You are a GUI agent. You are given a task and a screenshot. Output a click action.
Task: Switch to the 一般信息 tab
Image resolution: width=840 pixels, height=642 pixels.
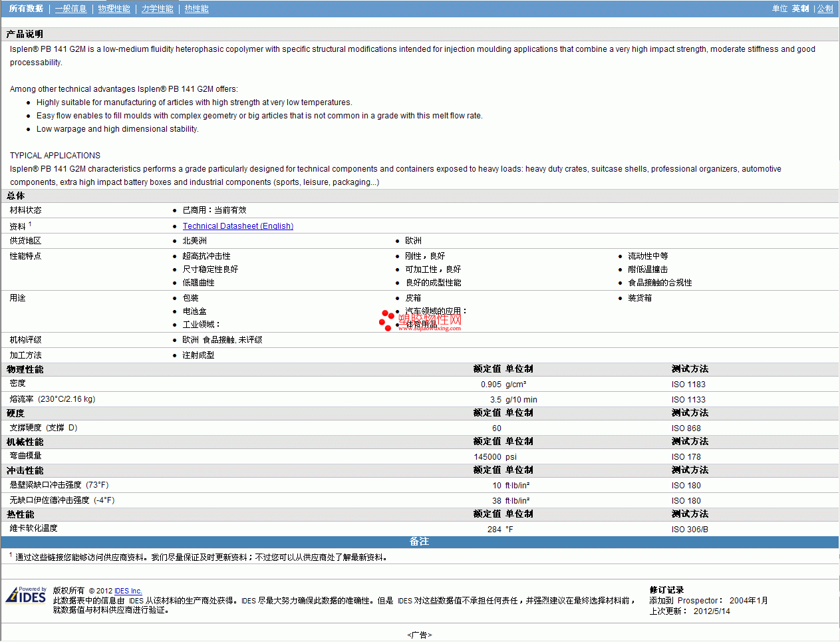(x=70, y=9)
